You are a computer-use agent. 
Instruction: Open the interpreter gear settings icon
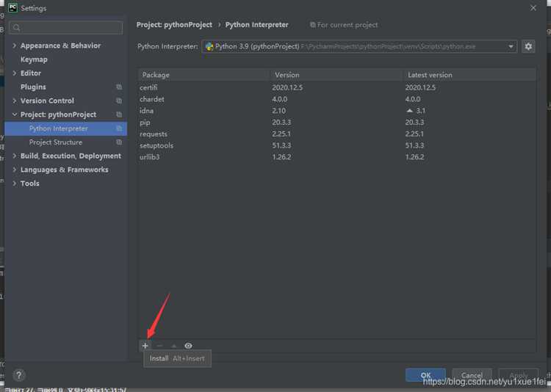[x=528, y=46]
